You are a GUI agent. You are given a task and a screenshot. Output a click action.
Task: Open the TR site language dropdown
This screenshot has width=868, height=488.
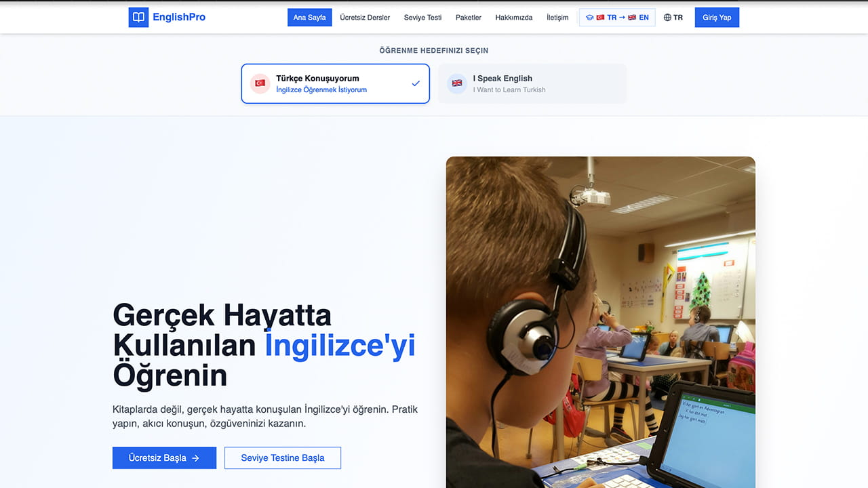tap(673, 18)
